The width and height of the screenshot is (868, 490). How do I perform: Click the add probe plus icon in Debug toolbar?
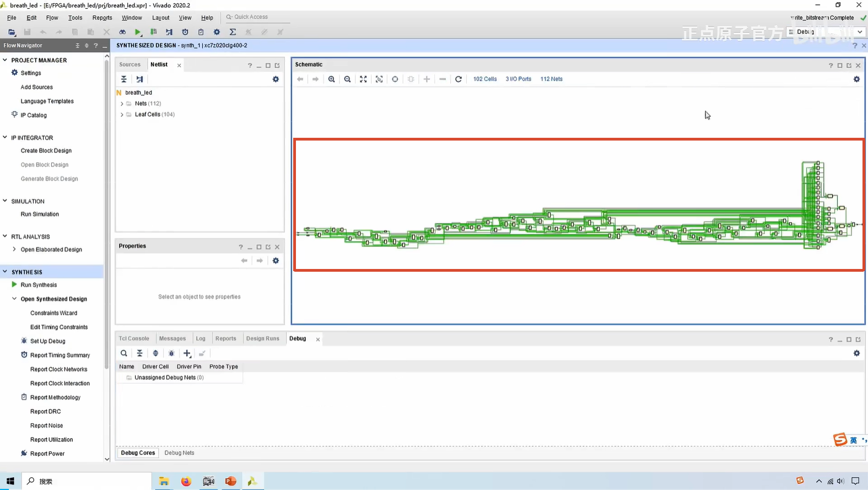pyautogui.click(x=187, y=353)
